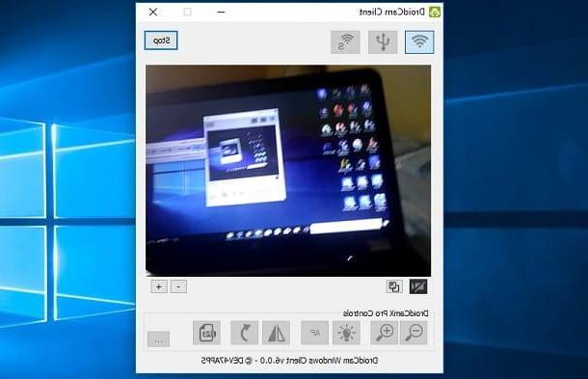This screenshot has width=588, height=379.
Task: Click the AF autofocus button
Action: tap(314, 333)
